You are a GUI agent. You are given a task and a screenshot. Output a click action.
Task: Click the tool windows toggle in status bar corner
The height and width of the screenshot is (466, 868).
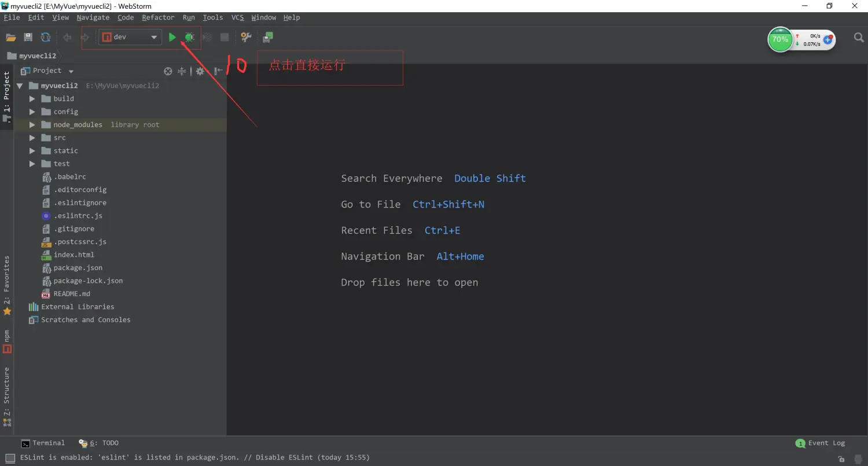tap(10, 458)
